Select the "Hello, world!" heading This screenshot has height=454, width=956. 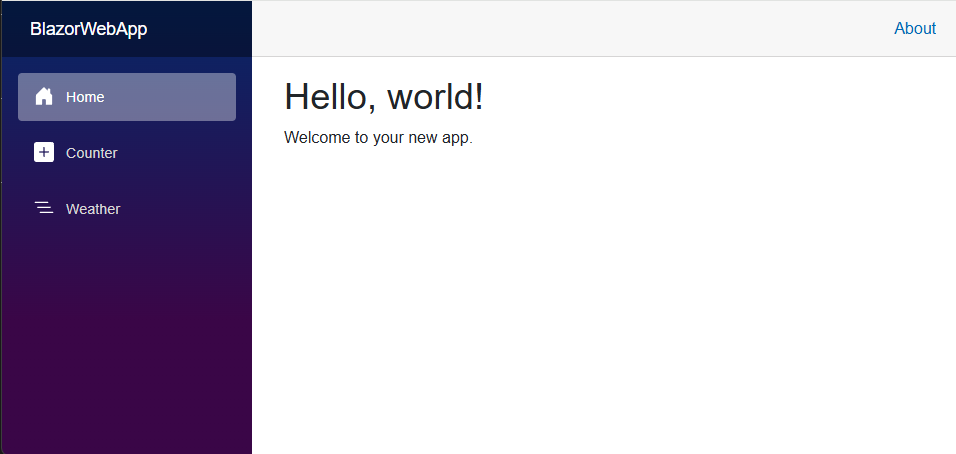(x=383, y=97)
